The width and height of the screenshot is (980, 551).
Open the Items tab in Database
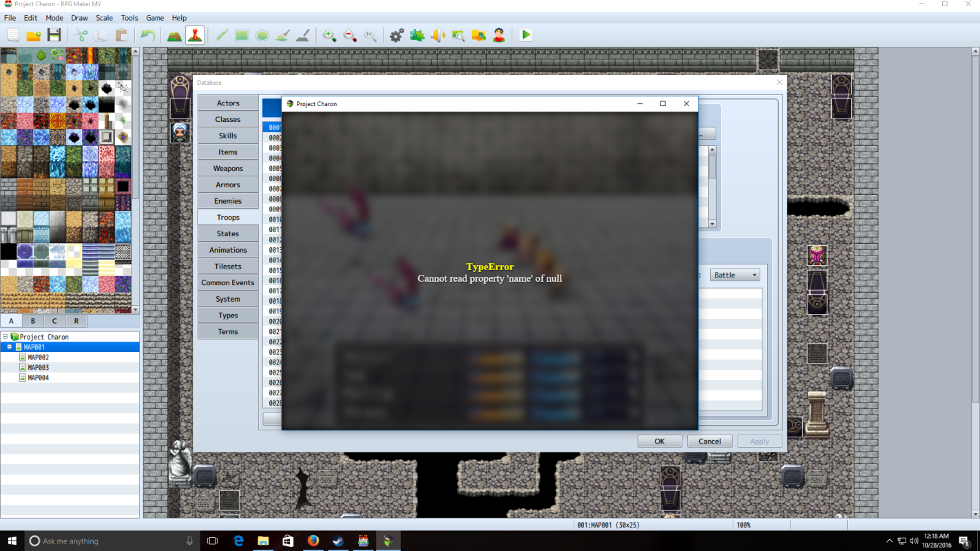click(x=228, y=152)
